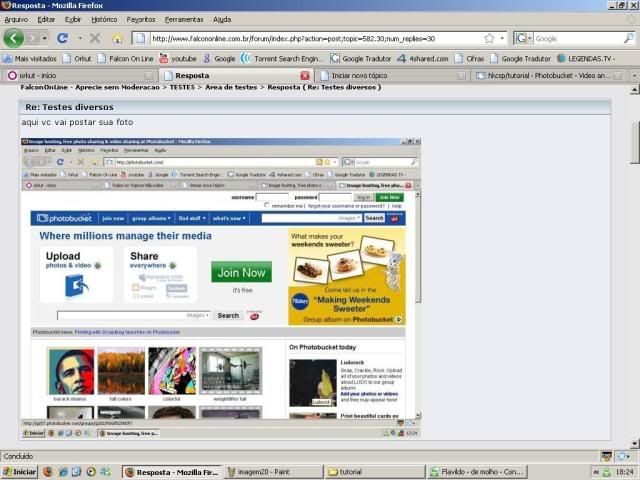Launch Internet Explorer from quick launch
The height and width of the screenshot is (480, 640).
(x=62, y=472)
